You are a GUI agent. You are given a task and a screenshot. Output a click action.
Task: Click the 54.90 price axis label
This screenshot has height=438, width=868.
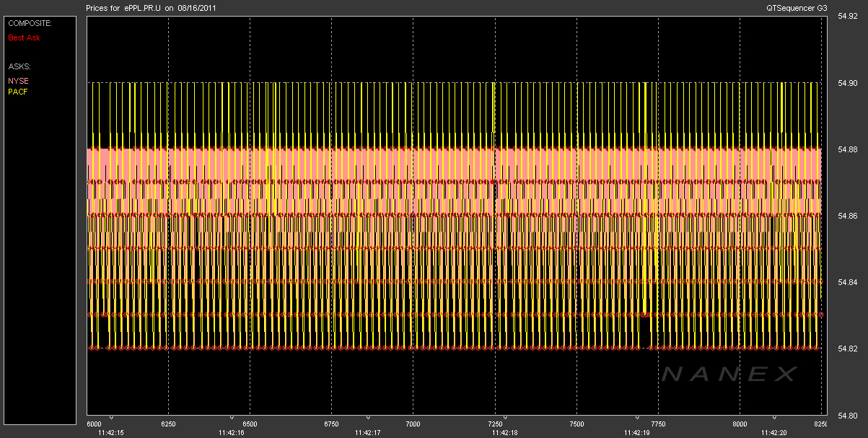click(x=847, y=83)
